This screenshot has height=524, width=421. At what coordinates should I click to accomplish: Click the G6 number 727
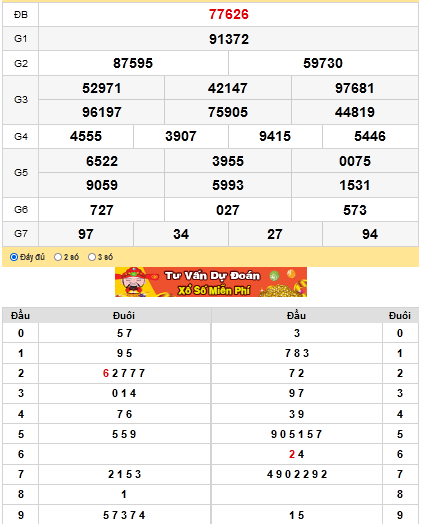[102, 210]
